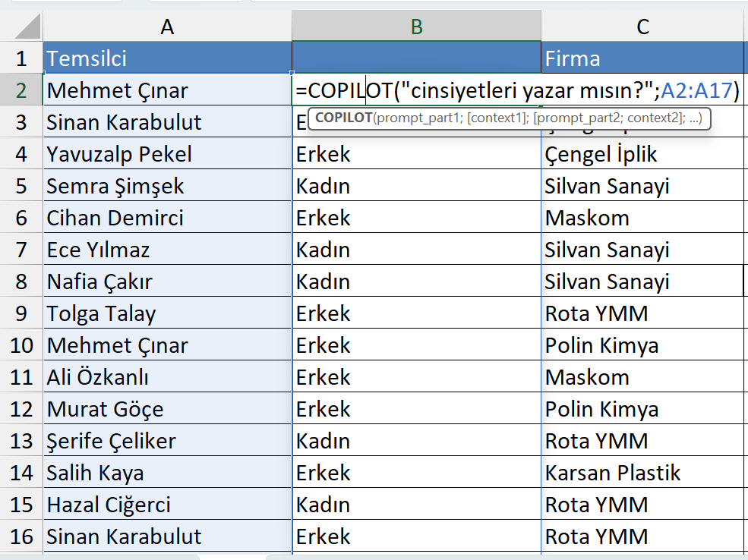This screenshot has width=748, height=560.
Task: Click the A2:A17 reference in the formula
Action: coord(696,91)
